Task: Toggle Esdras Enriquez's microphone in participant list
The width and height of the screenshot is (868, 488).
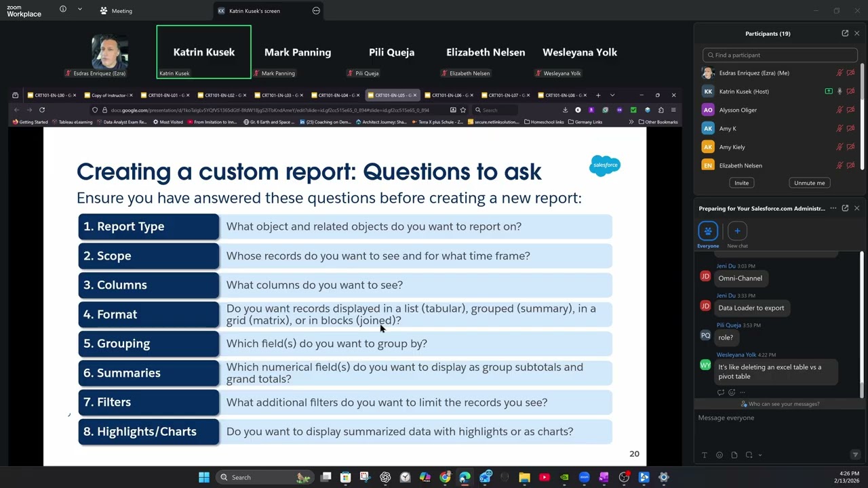Action: tap(840, 73)
